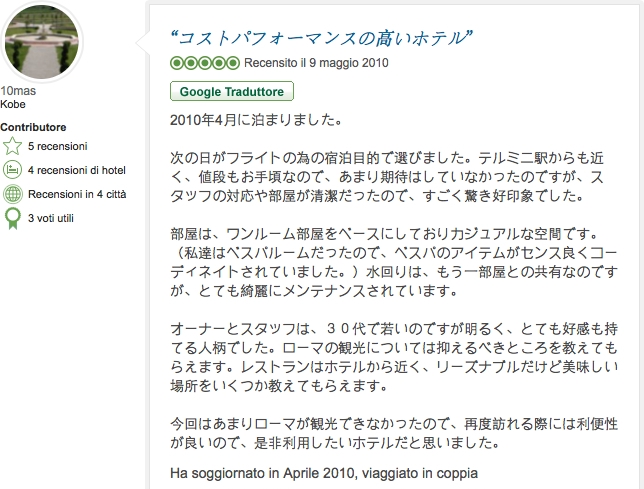
Task: Click the five green rating bubbles
Action: (x=205, y=63)
